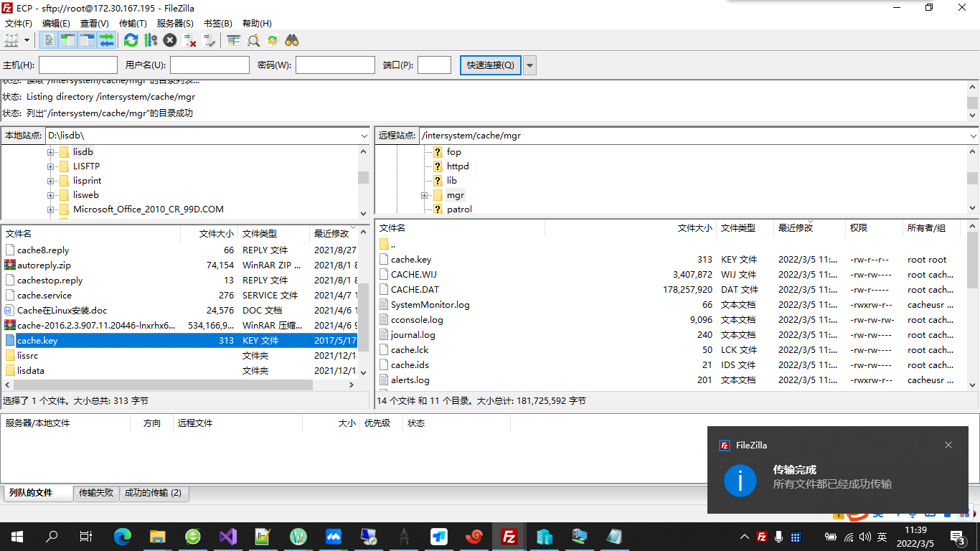Open Site Manager dropdown arrow
980x551 pixels.
tap(27, 40)
